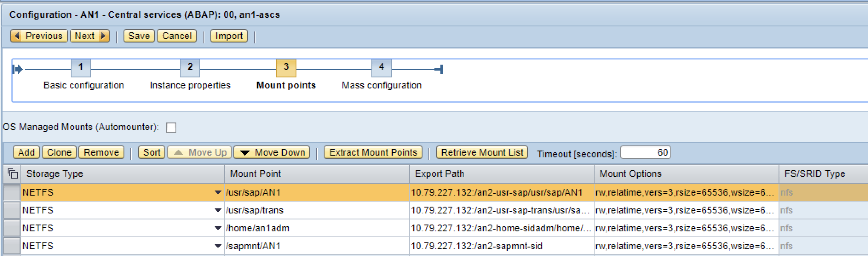
Task: Click the roadmap end marker icon
Action: [x=440, y=69]
